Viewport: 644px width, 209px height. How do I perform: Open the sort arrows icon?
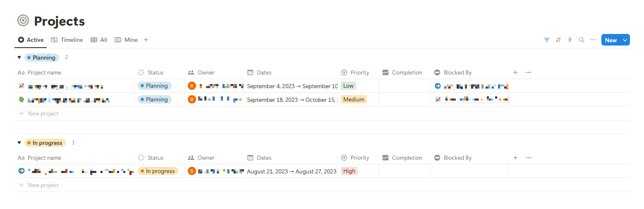(x=558, y=40)
